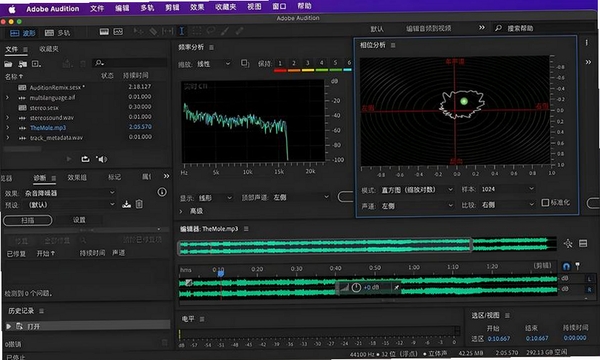Viewport: 600px width, 360px height.
Task: Select the Time Selection I-beam tool
Action: coord(182,31)
